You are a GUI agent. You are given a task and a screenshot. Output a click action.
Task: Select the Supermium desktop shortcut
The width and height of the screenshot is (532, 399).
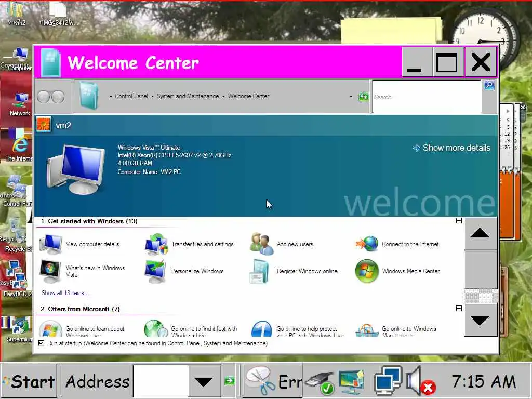tap(19, 329)
